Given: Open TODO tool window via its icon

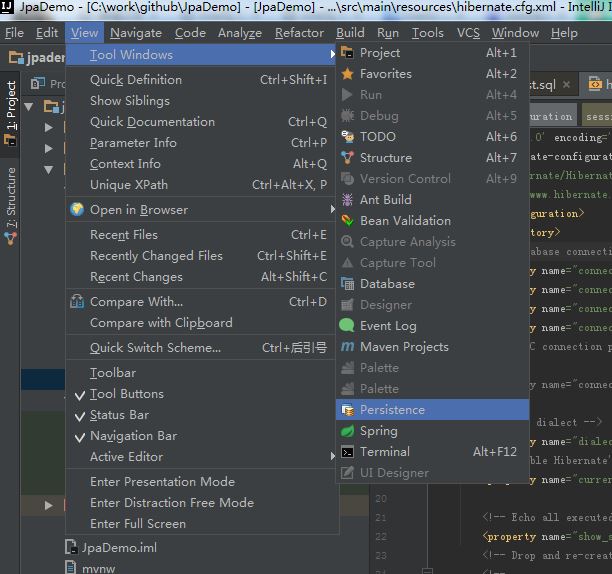Looking at the screenshot, I should pyautogui.click(x=347, y=137).
